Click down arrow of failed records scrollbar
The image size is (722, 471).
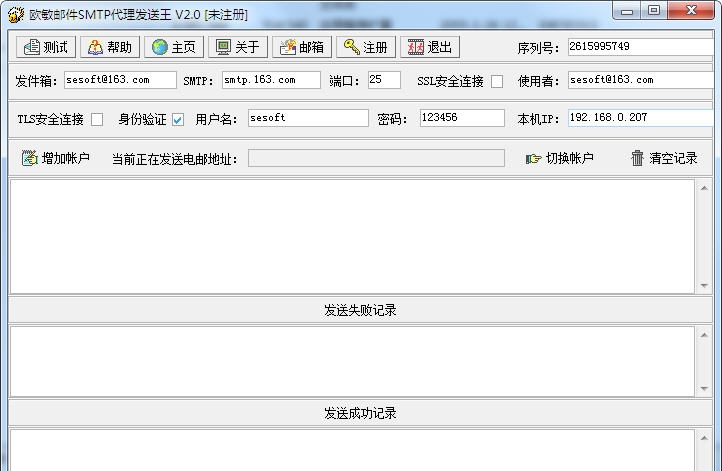click(x=704, y=389)
